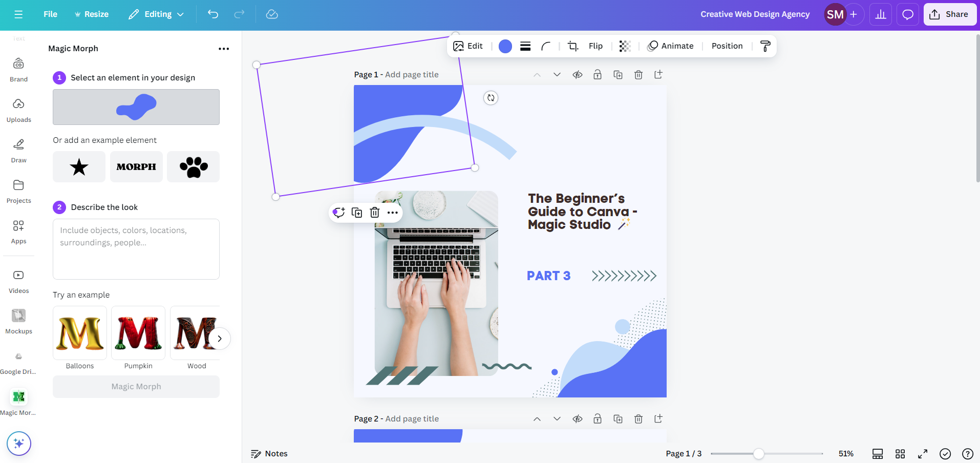Click the Share button

click(x=950, y=14)
